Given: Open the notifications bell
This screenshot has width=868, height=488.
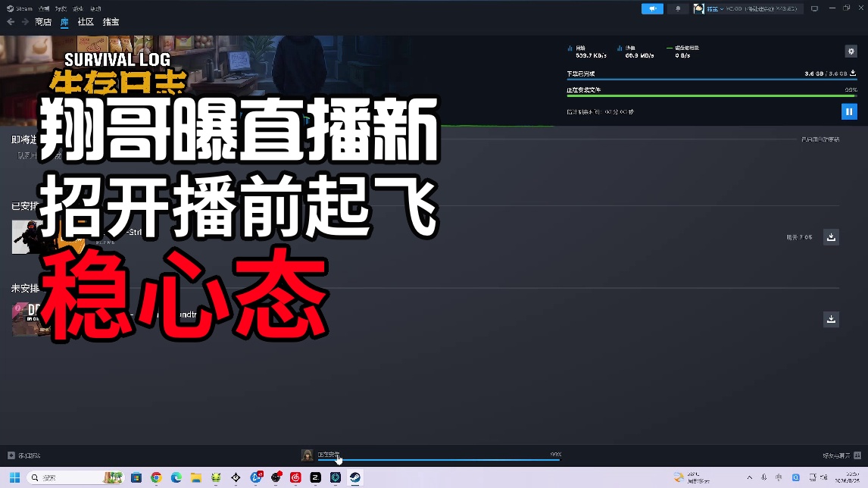Looking at the screenshot, I should [678, 8].
